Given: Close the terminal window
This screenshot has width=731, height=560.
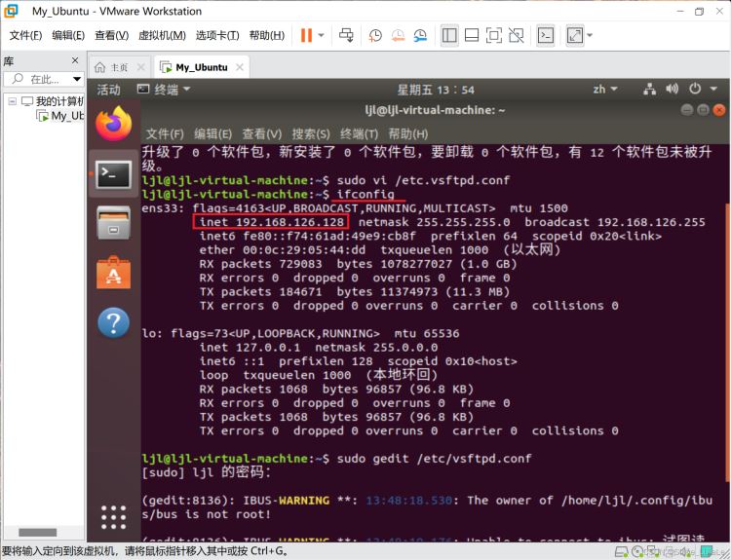Looking at the screenshot, I should click(719, 110).
